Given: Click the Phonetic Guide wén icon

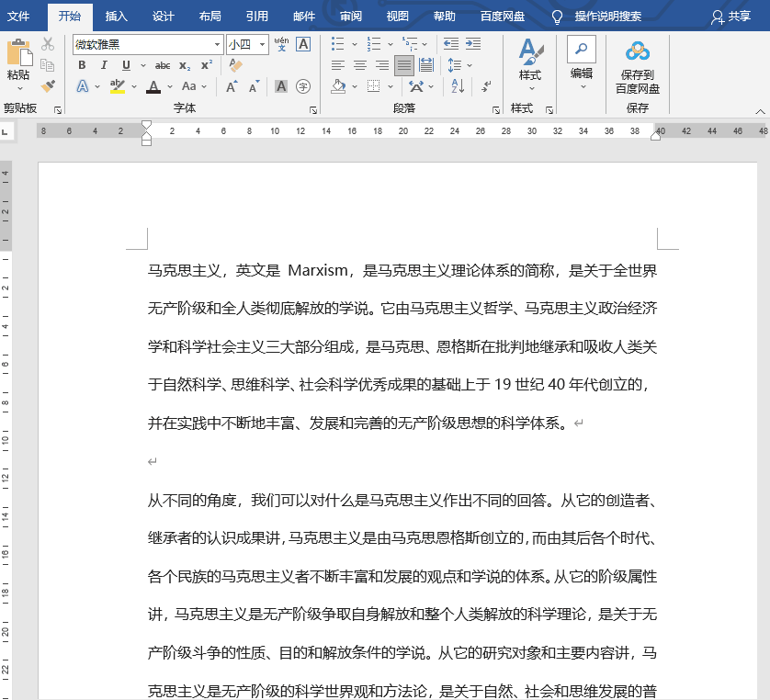Looking at the screenshot, I should pos(282,44).
